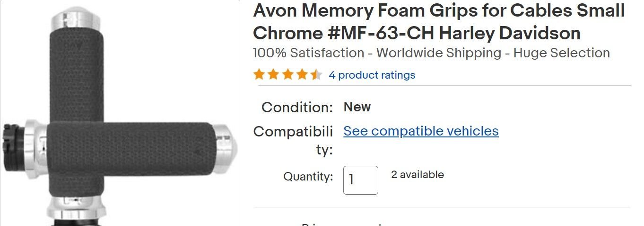The height and width of the screenshot is (226, 644).
Task: Open the See compatible vehicles link
Action: point(421,131)
